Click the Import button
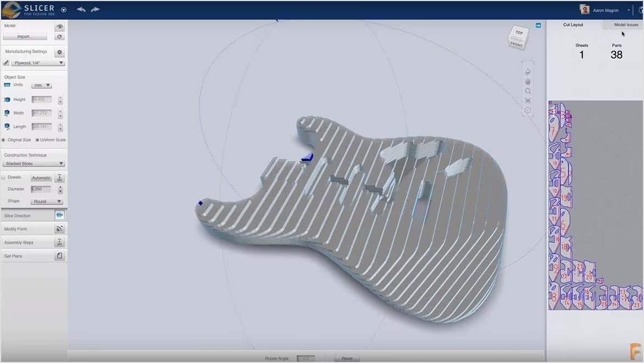 24,36
